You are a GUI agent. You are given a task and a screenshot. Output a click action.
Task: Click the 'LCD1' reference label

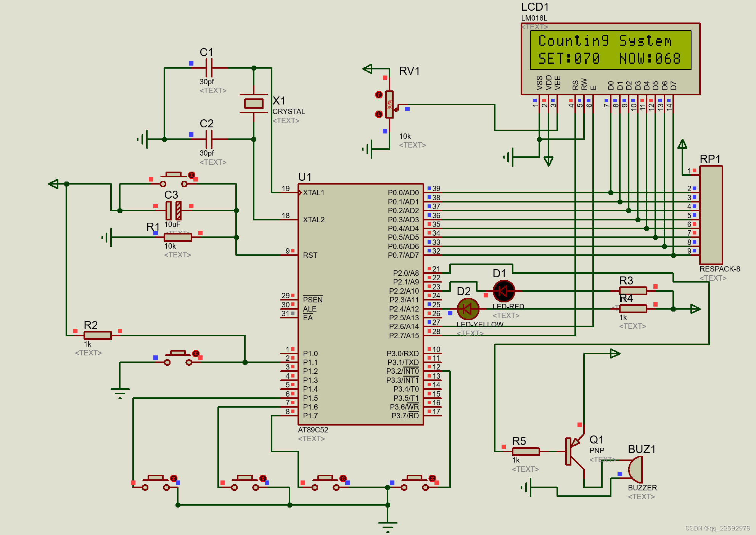(x=535, y=7)
